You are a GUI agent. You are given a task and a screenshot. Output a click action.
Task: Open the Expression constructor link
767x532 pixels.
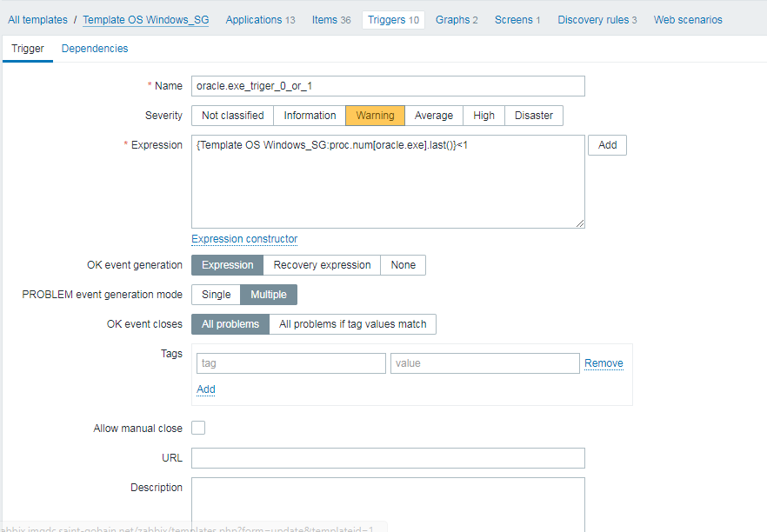[x=244, y=239]
